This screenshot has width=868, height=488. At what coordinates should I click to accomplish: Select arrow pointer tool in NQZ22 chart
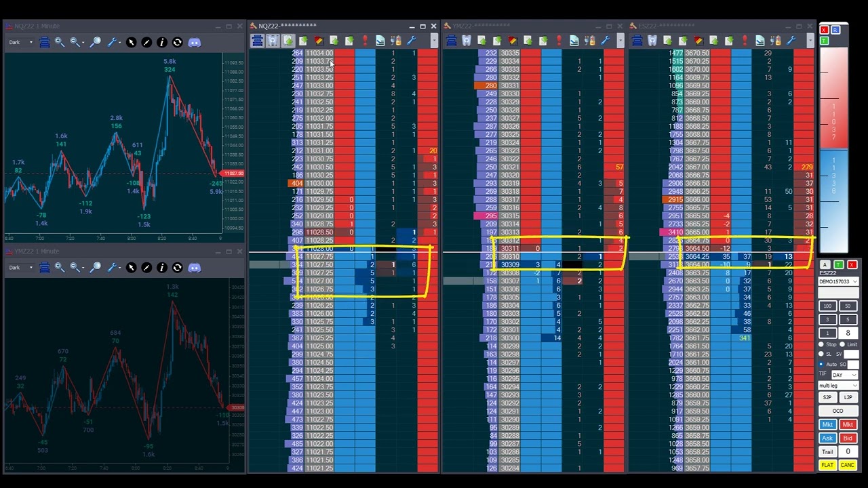(x=131, y=42)
